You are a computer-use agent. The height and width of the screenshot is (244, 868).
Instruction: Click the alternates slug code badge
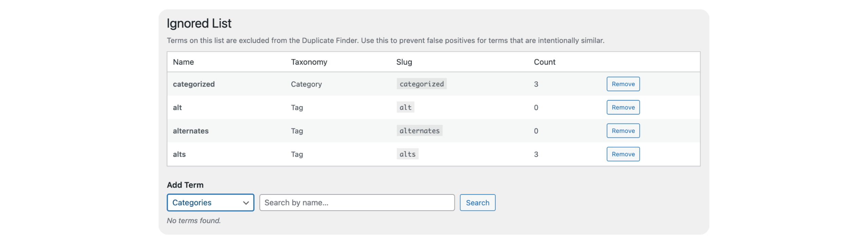click(x=419, y=131)
